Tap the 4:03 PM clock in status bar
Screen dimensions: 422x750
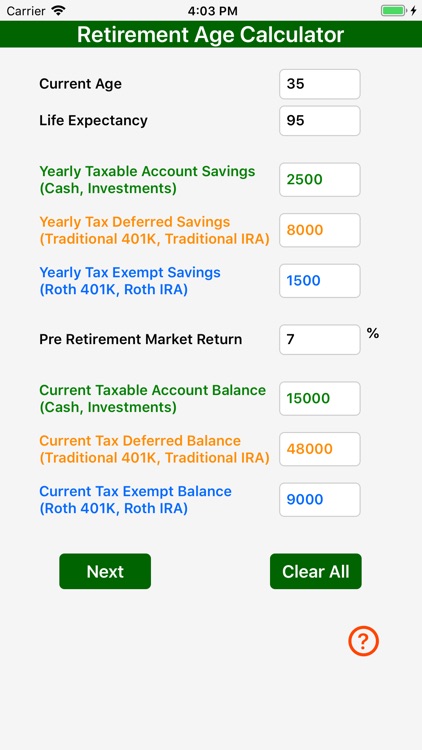coord(212,11)
